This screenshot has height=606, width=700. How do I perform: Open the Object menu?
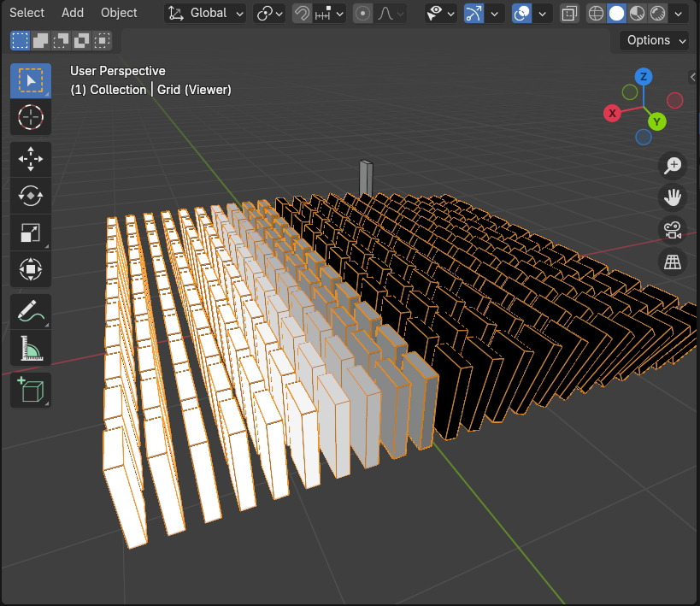point(119,13)
